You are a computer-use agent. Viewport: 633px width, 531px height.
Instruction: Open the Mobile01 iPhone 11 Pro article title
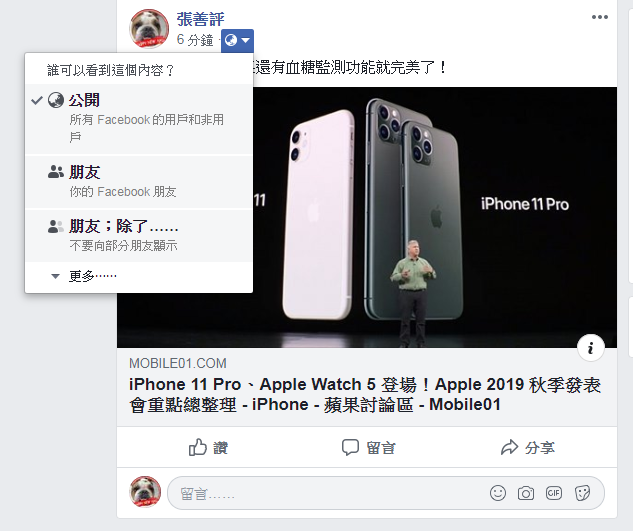tap(365, 394)
